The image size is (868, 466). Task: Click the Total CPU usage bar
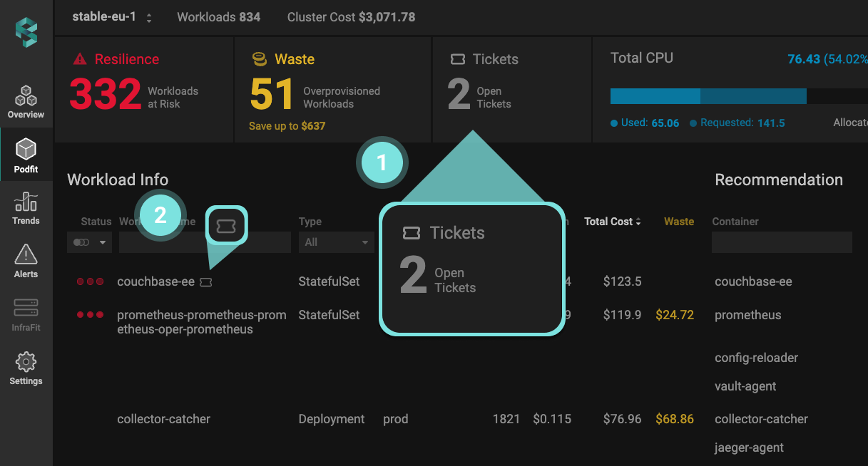point(739,96)
